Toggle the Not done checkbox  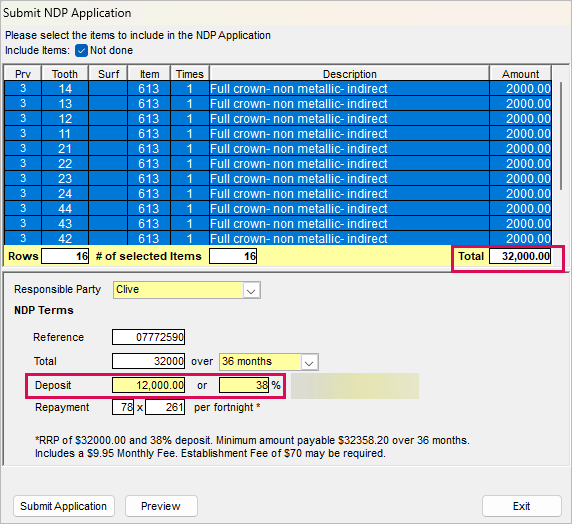pos(81,50)
